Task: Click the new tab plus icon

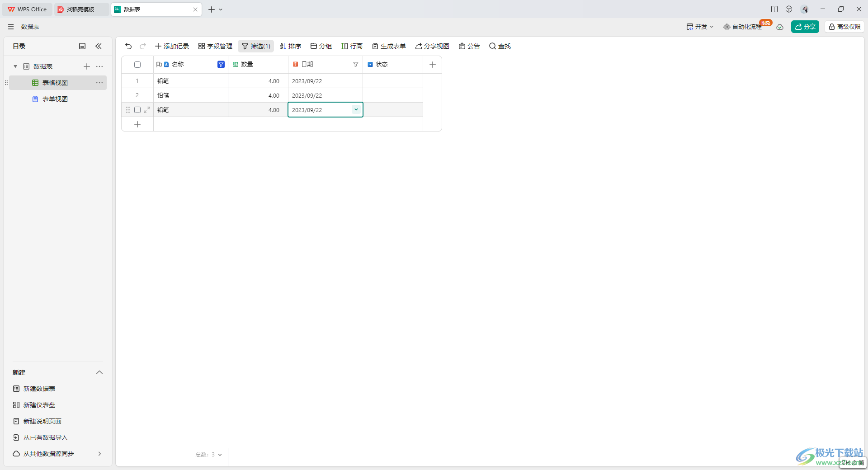Action: 211,9
